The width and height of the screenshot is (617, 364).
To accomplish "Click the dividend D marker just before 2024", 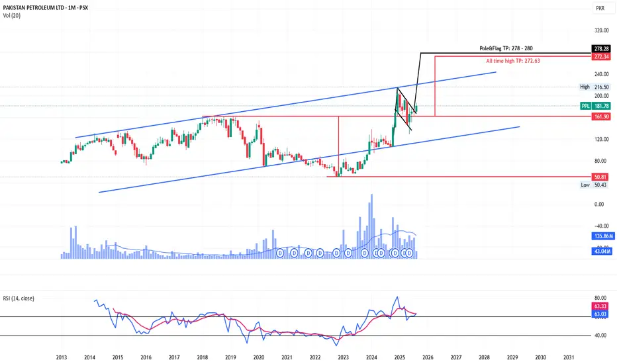I will point(364,253).
